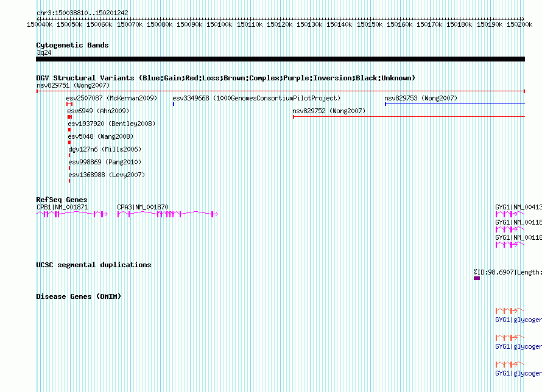Click the 150090k ruler label
The image size is (542, 392).
189,24
